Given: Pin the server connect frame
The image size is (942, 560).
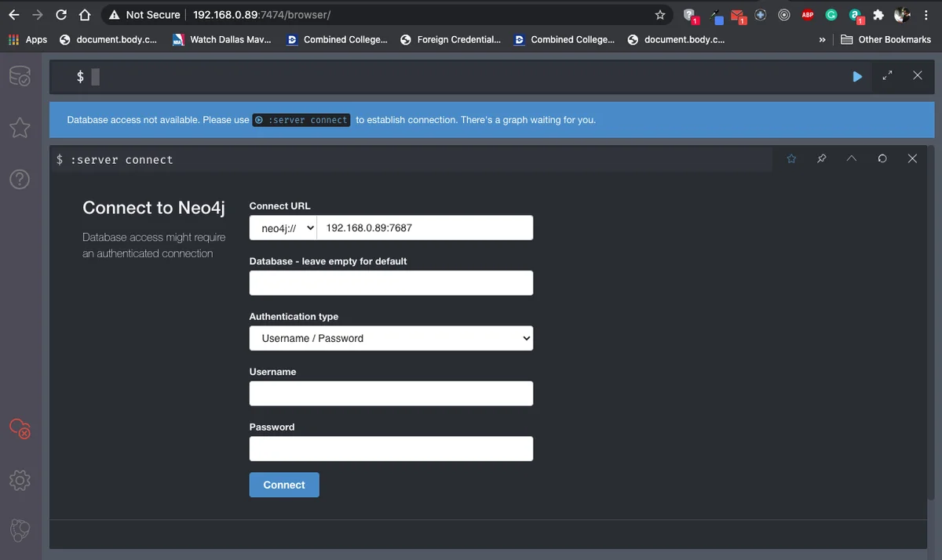Looking at the screenshot, I should pyautogui.click(x=821, y=158).
